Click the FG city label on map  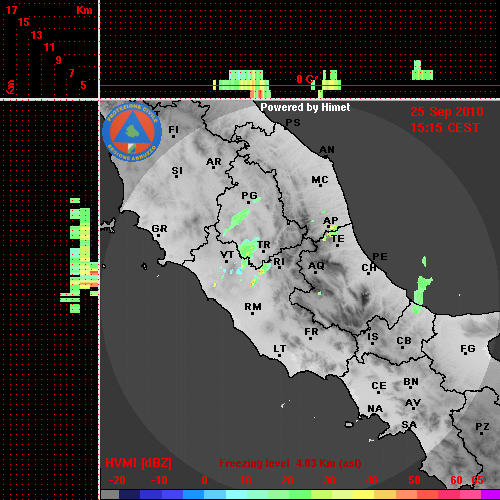(468, 349)
